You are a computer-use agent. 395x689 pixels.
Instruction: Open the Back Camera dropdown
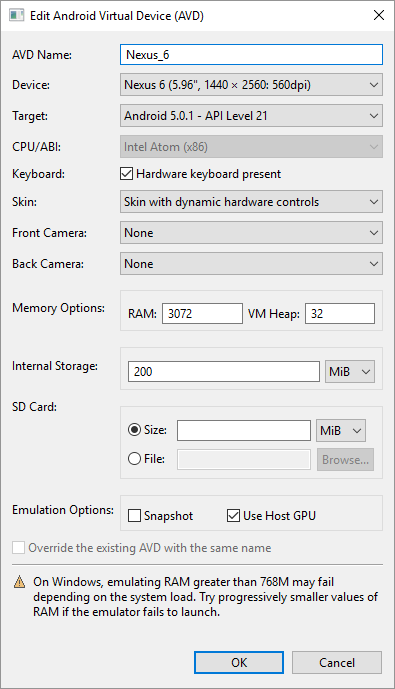(251, 264)
